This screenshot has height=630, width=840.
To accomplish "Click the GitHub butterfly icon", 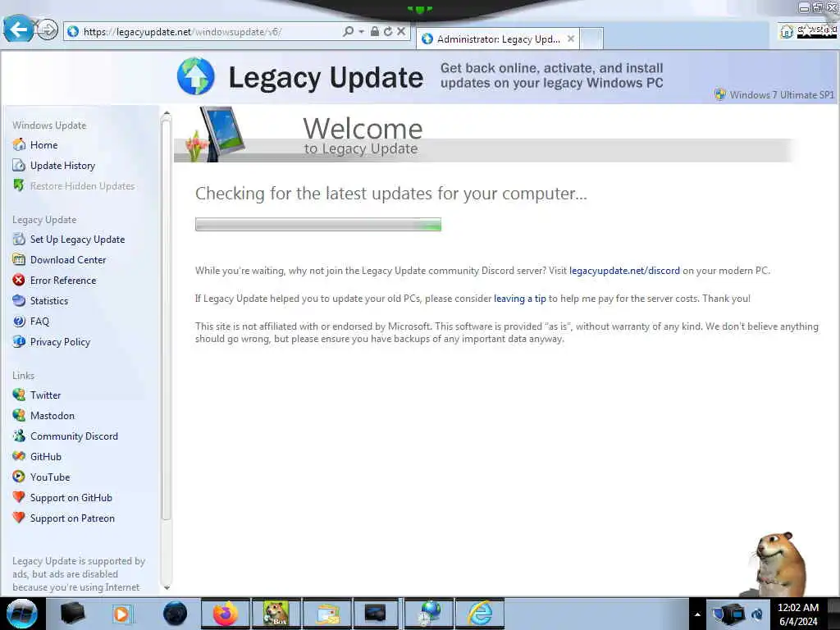I will [x=19, y=456].
